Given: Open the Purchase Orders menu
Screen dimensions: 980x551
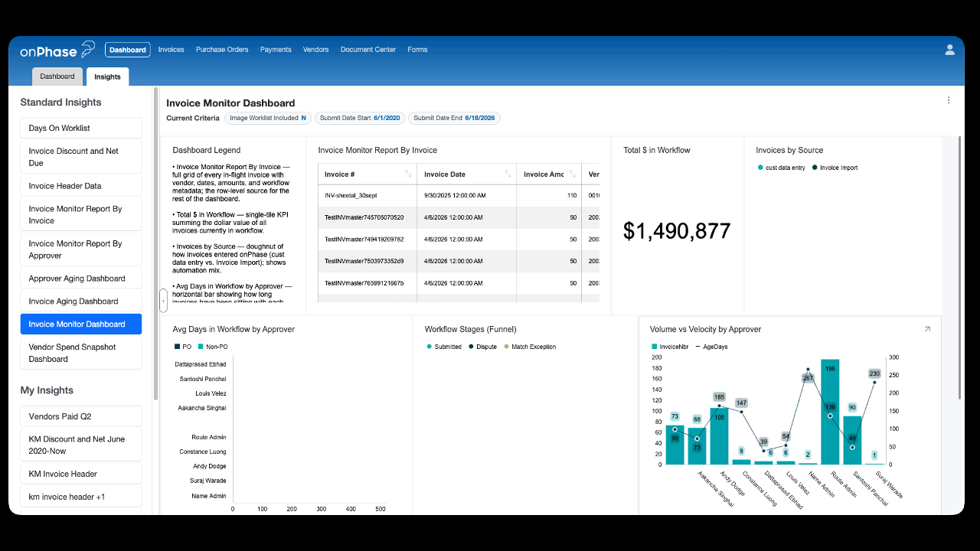Looking at the screenshot, I should 222,50.
